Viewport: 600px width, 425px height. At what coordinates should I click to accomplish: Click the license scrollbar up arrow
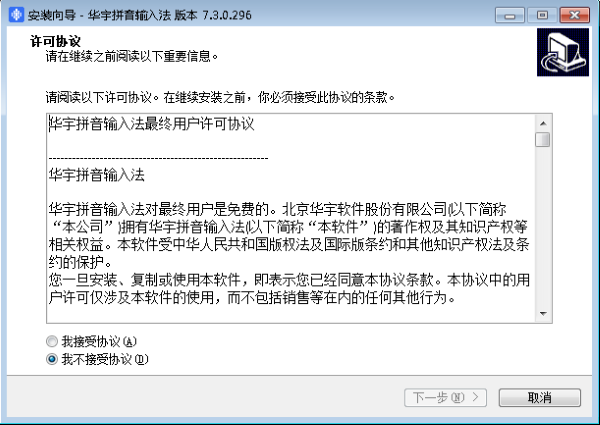tap(543, 124)
